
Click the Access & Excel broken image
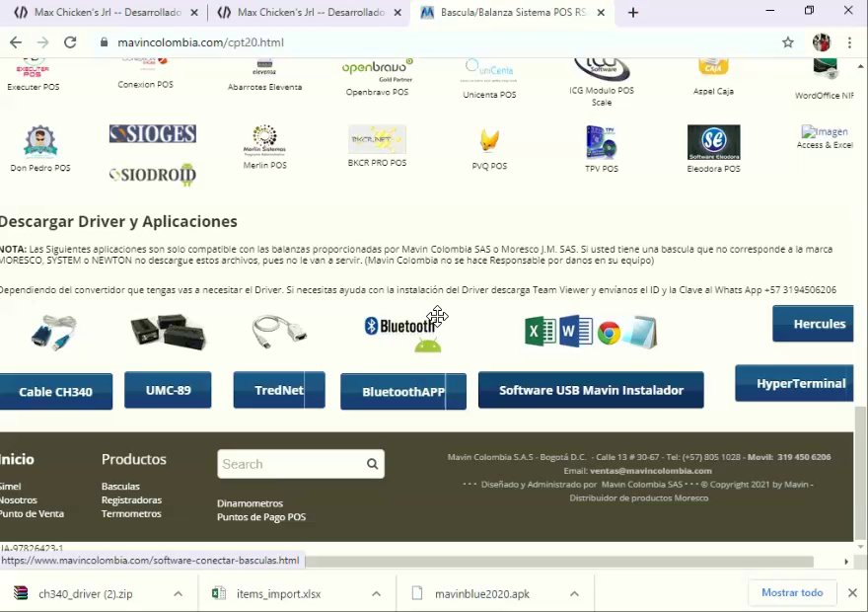click(x=825, y=132)
